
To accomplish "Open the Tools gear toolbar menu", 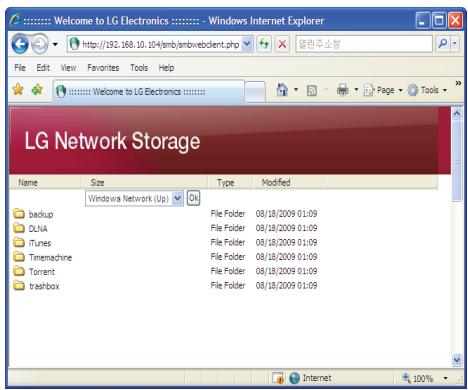I will click(x=427, y=90).
